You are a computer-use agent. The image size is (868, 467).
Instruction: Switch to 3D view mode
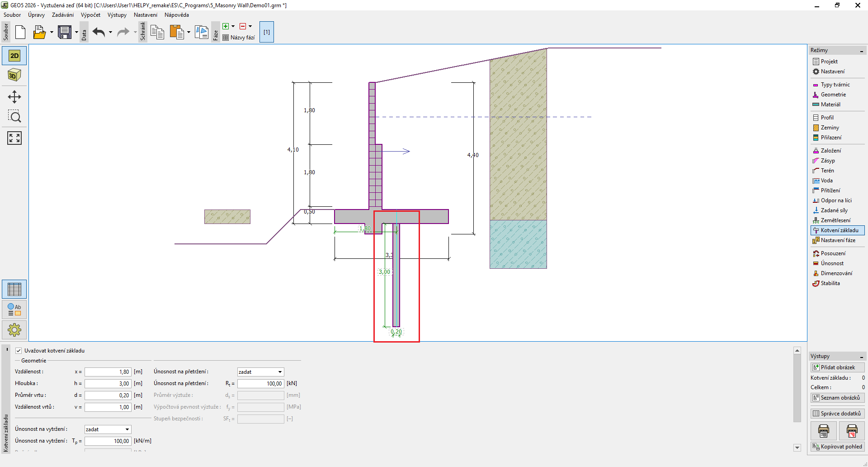pyautogui.click(x=14, y=75)
